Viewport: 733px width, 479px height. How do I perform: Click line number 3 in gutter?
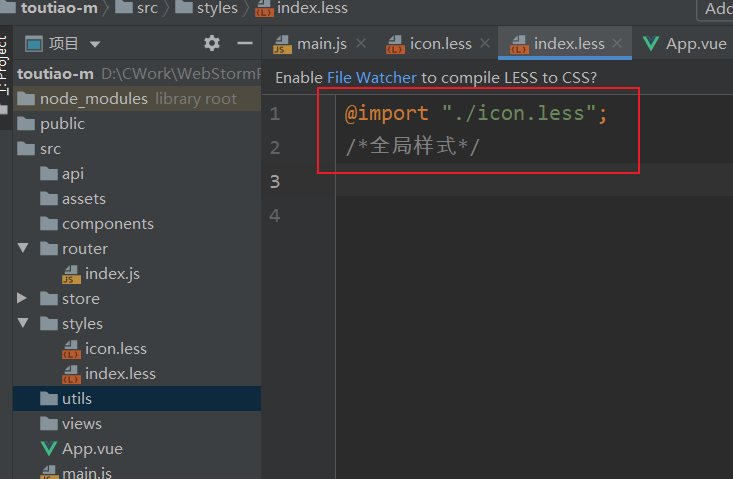click(275, 181)
